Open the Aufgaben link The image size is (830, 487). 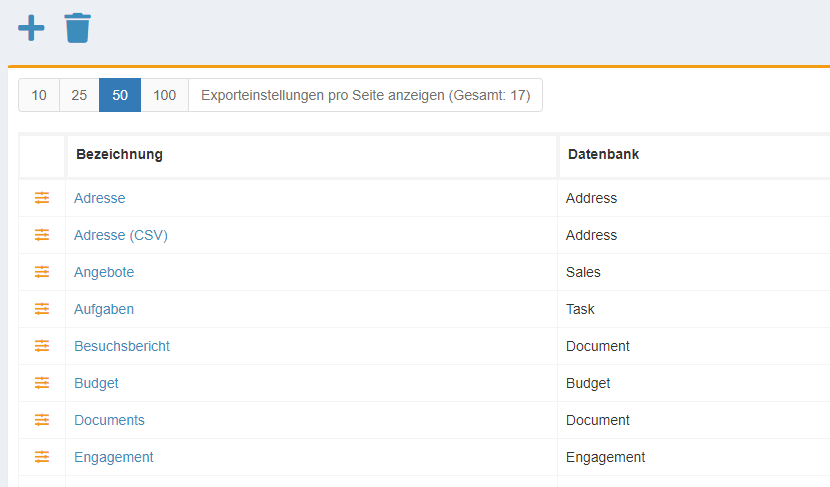(x=104, y=309)
